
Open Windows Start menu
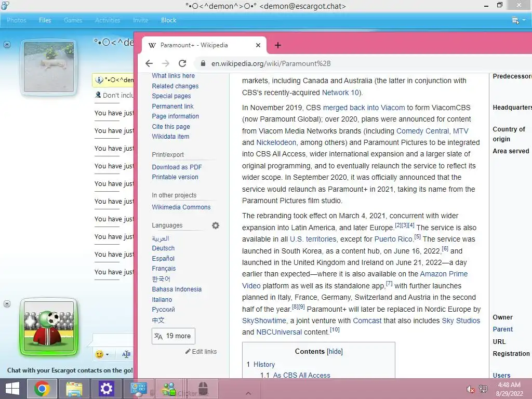[12, 389]
